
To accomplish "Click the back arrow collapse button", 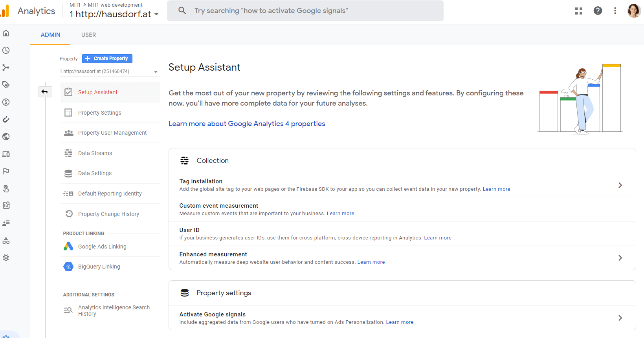I will click(x=45, y=92).
